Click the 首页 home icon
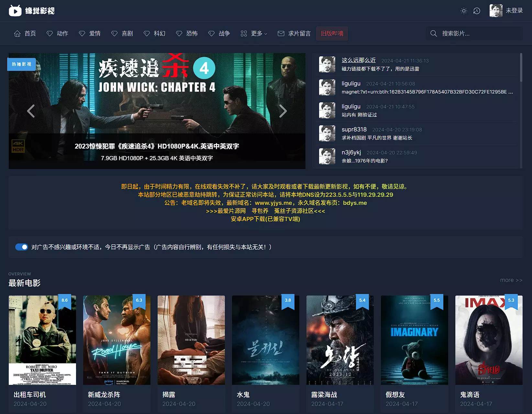 pos(17,33)
